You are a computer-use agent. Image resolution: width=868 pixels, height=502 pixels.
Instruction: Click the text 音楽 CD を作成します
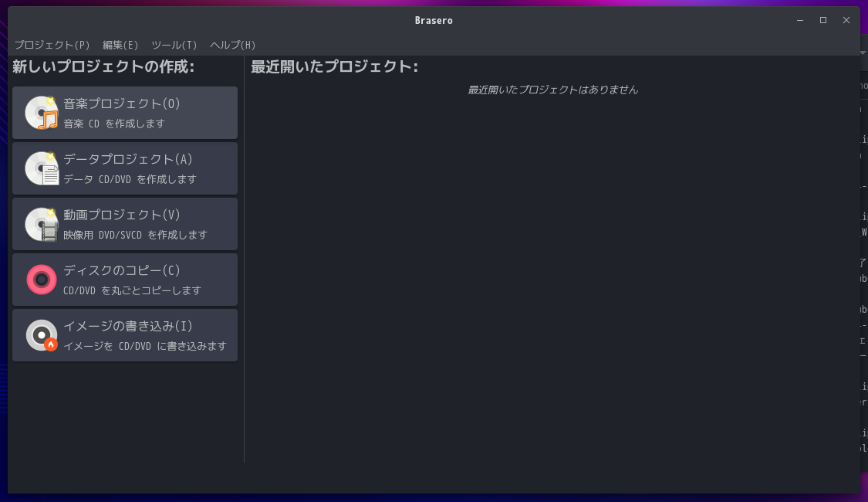pos(114,124)
